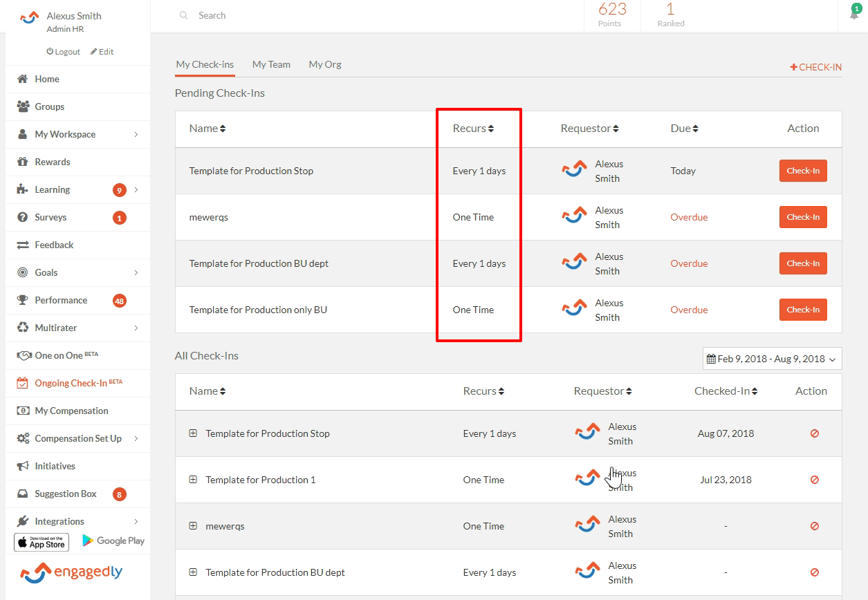The image size is (868, 600).
Task: Open the Google Play badge
Action: tap(113, 541)
